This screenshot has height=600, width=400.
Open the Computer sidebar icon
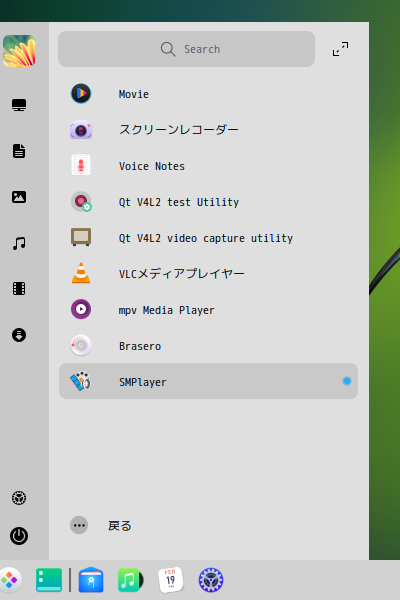[19, 105]
